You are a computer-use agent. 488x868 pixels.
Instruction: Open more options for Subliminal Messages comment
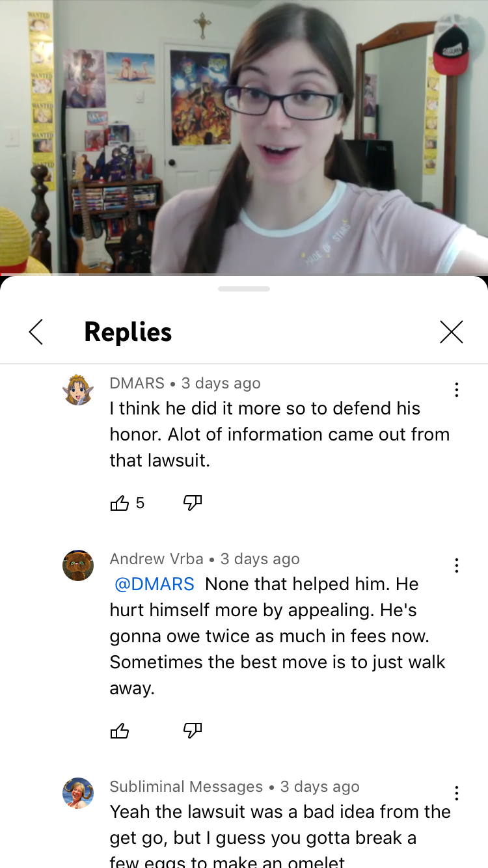click(457, 793)
